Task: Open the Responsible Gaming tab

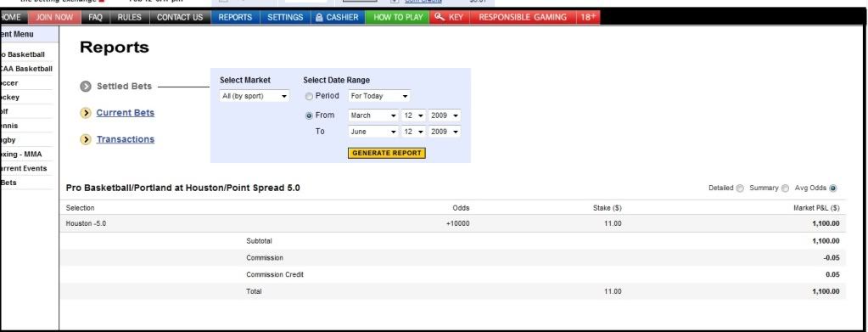Action: click(523, 17)
